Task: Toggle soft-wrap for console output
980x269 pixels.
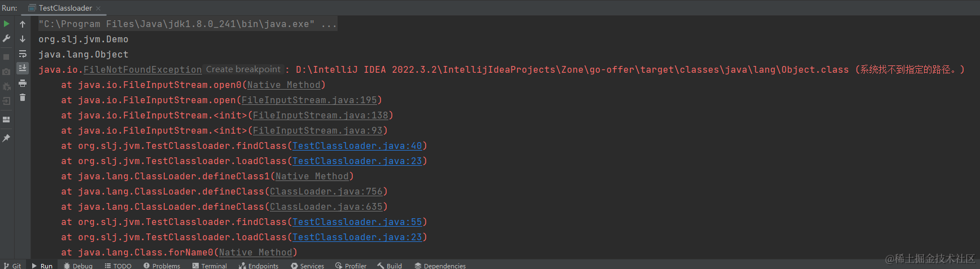Action: (23, 54)
